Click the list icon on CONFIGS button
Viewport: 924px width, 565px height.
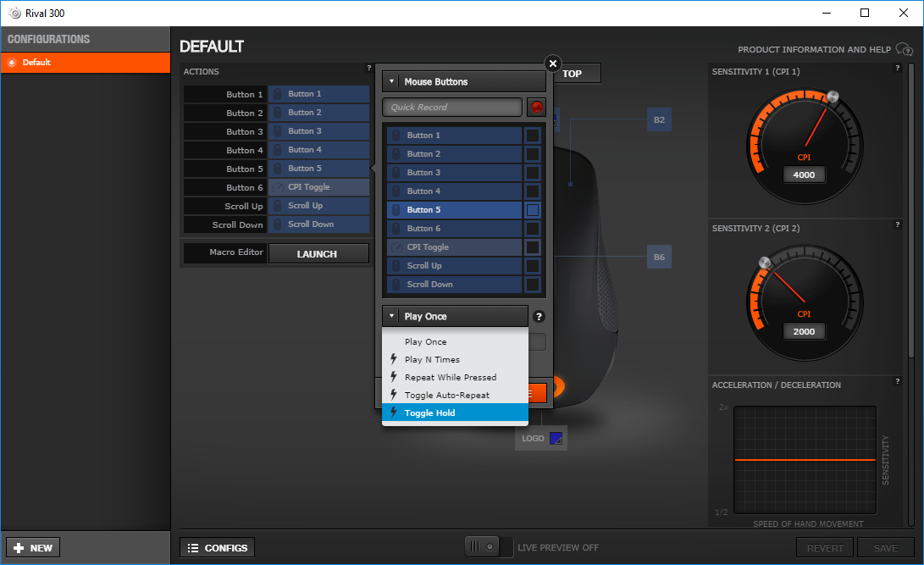click(x=193, y=548)
